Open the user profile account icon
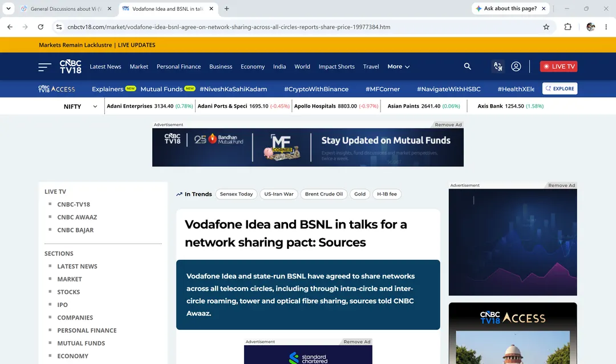Screen dimensions: 616x364 [x=516, y=66]
